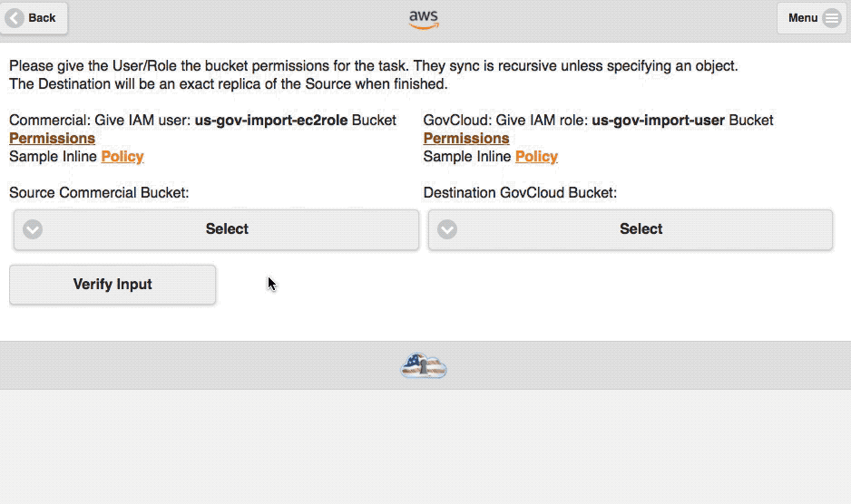
Task: Click the arrow icon on the Source bucket selector
Action: [33, 229]
